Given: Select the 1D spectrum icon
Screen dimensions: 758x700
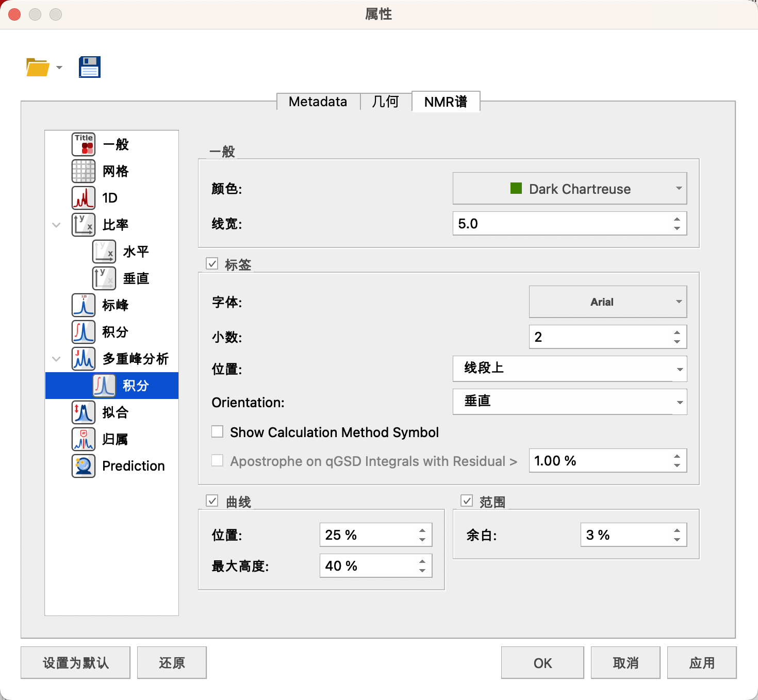Looking at the screenshot, I should coord(84,198).
